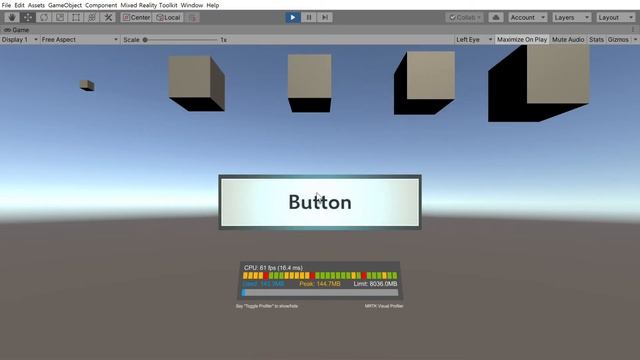Open the GameObject menu

coord(65,5)
